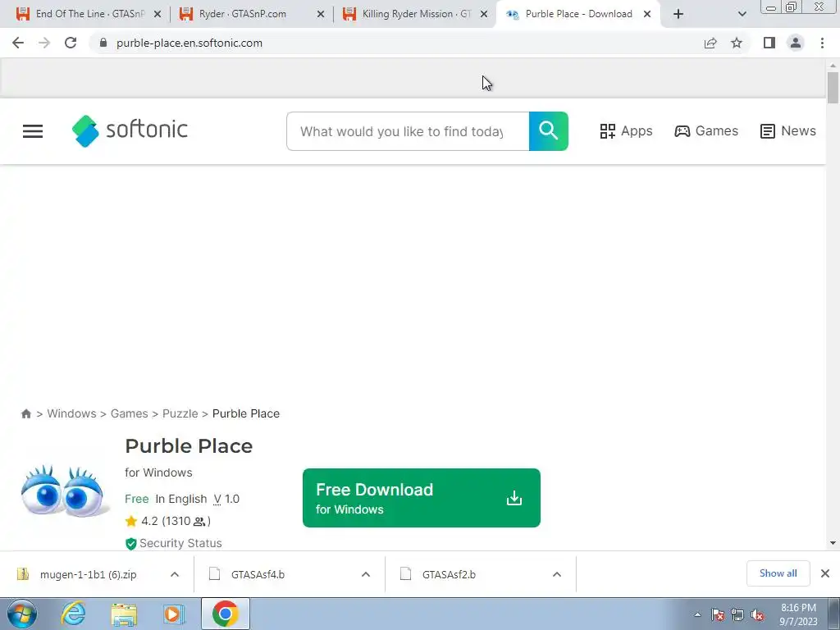The width and height of the screenshot is (840, 630).
Task: Click the green search magnifier button
Action: (549, 131)
